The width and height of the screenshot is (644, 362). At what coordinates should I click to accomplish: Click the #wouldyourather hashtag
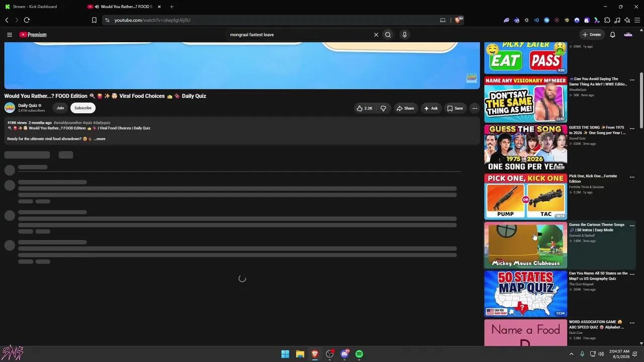pos(67,123)
